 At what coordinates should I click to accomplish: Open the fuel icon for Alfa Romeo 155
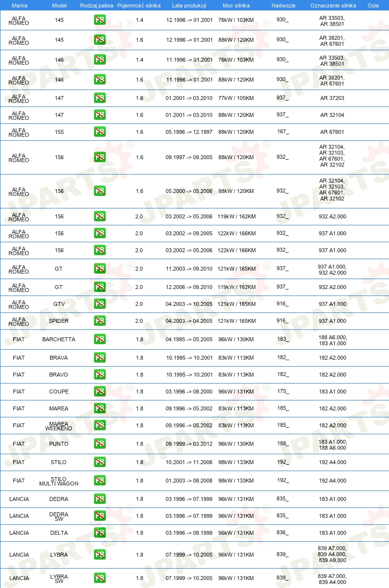[100, 132]
